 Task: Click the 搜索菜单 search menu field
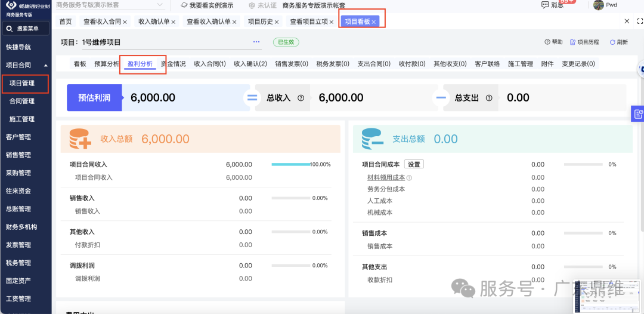27,29
